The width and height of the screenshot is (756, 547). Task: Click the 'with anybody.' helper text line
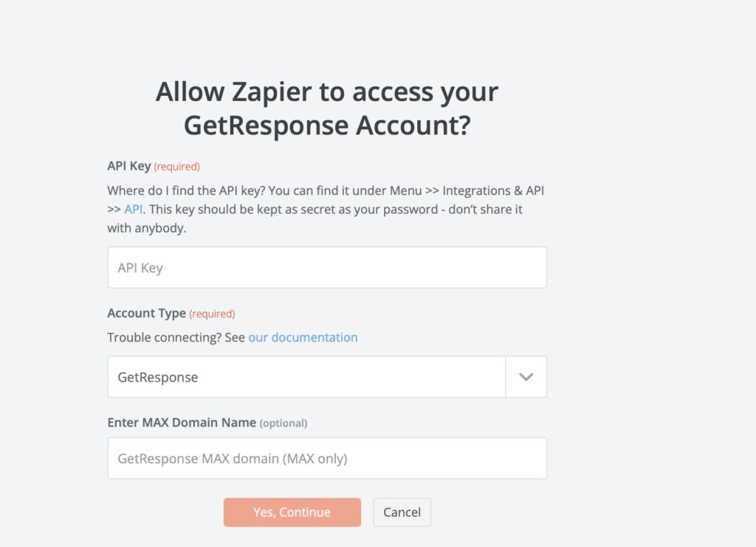coord(147,228)
